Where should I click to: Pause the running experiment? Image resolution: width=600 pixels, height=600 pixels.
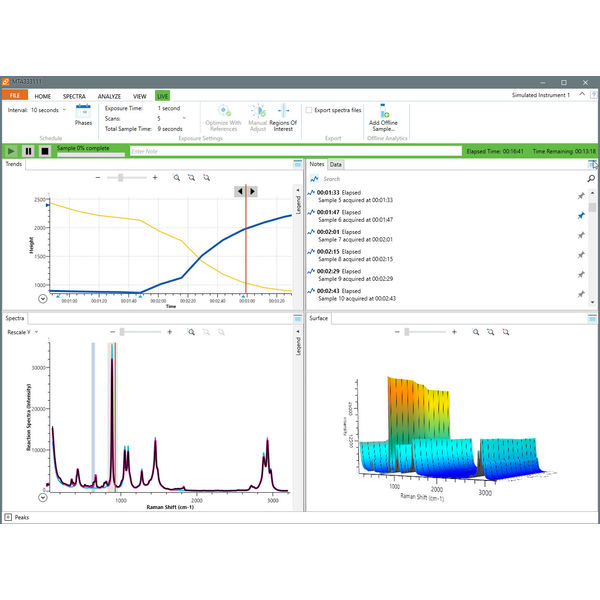point(29,151)
